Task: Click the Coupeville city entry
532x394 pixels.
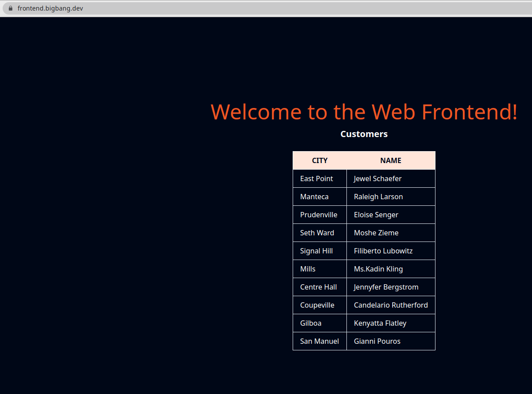Action: [317, 305]
